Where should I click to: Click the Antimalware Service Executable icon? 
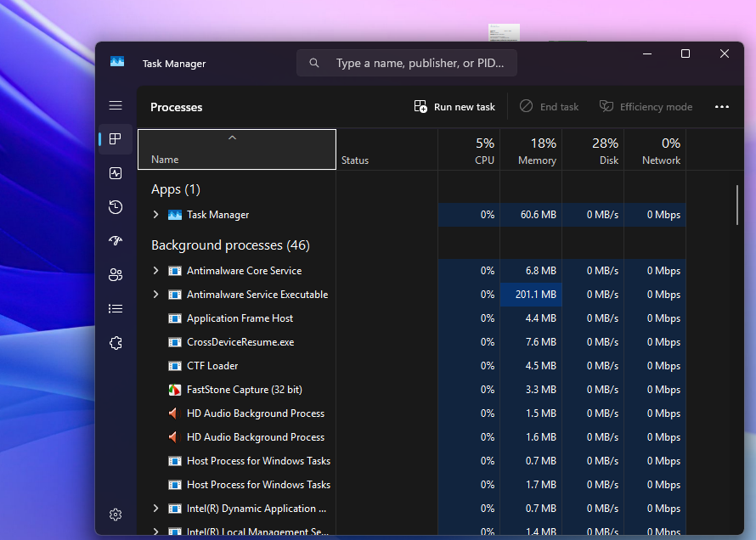[x=174, y=295]
